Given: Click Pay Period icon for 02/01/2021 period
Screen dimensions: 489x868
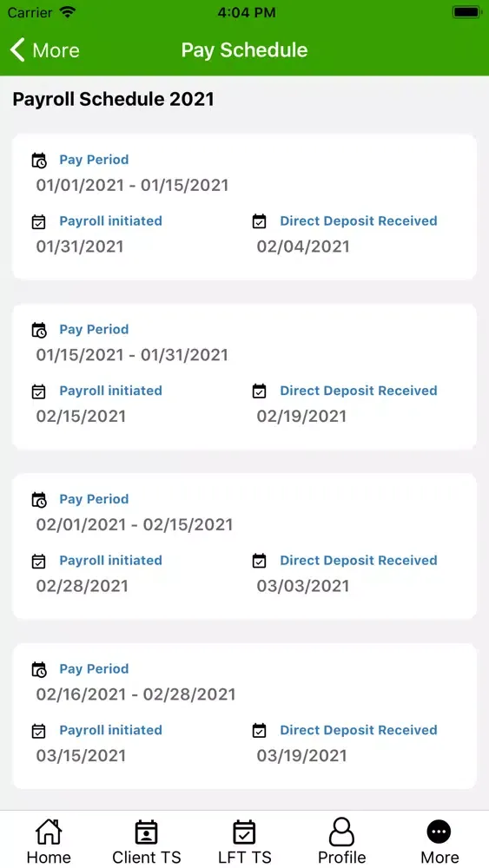Looking at the screenshot, I should [39, 500].
